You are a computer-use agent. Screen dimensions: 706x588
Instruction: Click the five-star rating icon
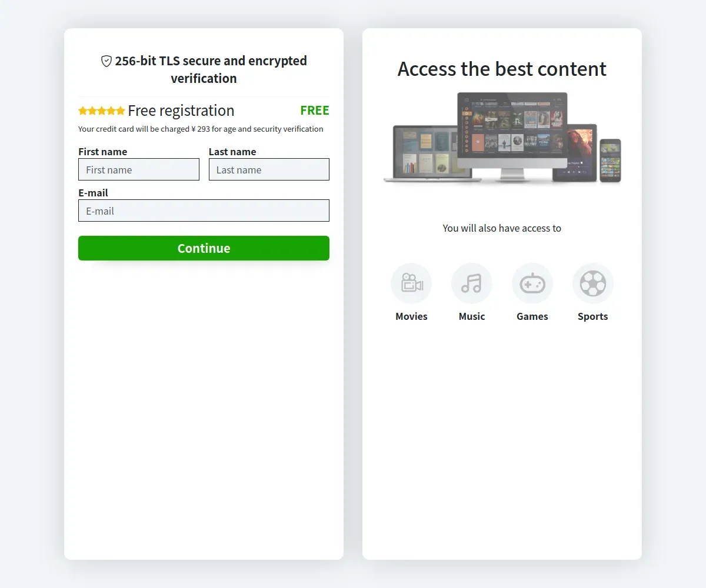pyautogui.click(x=102, y=111)
